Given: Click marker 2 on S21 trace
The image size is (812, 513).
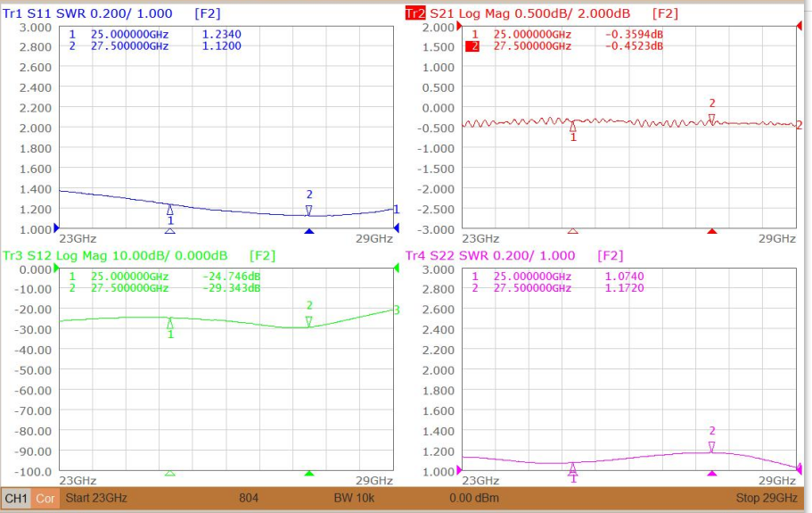Looking at the screenshot, I should coord(712,120).
